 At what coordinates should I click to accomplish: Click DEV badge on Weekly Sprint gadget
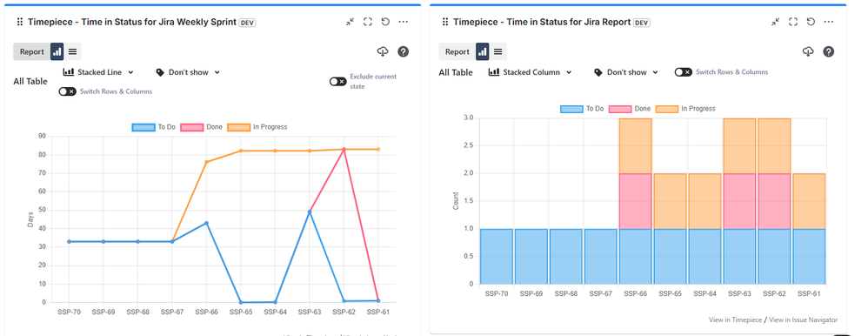247,22
